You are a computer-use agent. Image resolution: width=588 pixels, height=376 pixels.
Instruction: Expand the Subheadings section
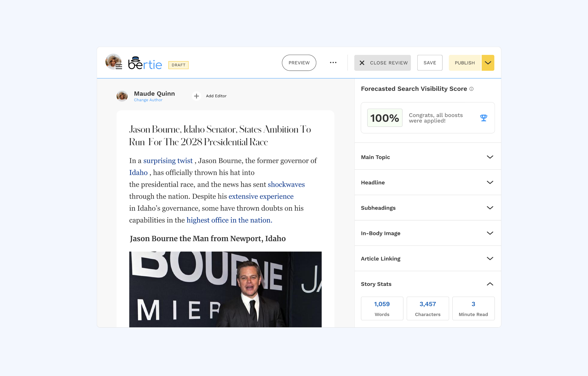point(490,208)
